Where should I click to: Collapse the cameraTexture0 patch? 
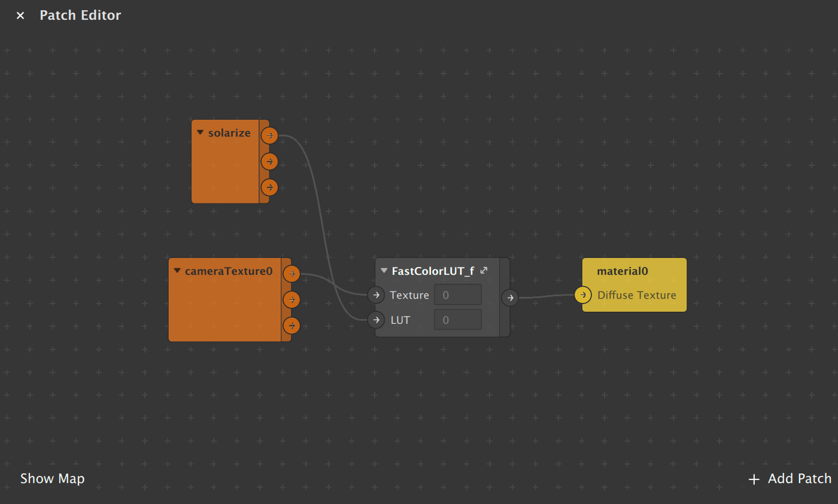(177, 271)
